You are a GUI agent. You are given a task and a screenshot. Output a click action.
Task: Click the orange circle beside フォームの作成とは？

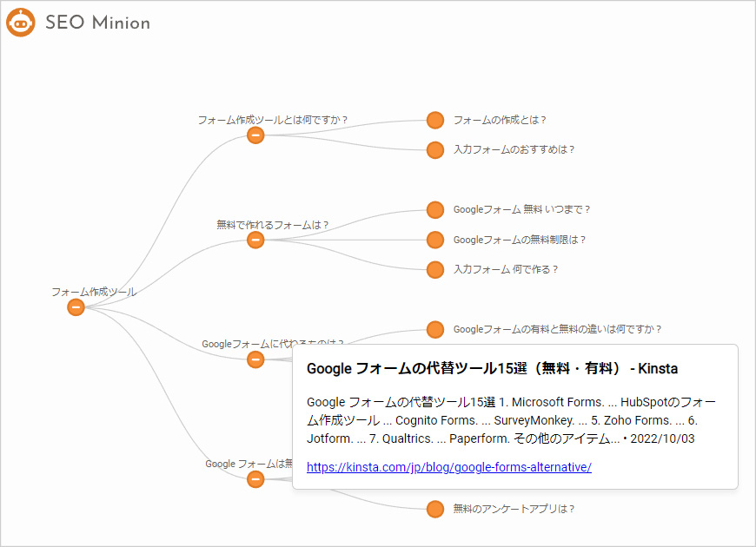click(x=434, y=120)
